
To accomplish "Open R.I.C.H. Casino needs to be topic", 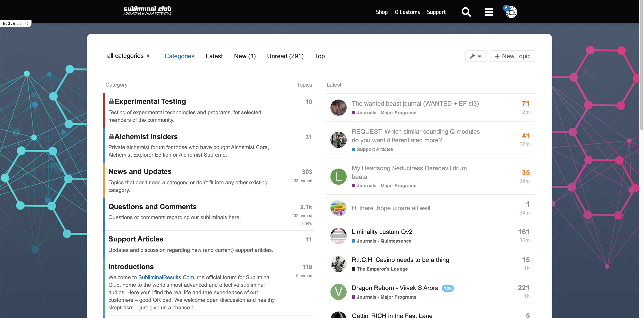I will click(401, 260).
